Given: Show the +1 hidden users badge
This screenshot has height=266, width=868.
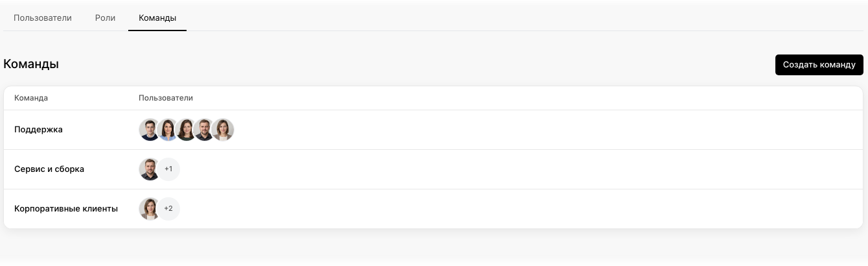Looking at the screenshot, I should click(168, 169).
